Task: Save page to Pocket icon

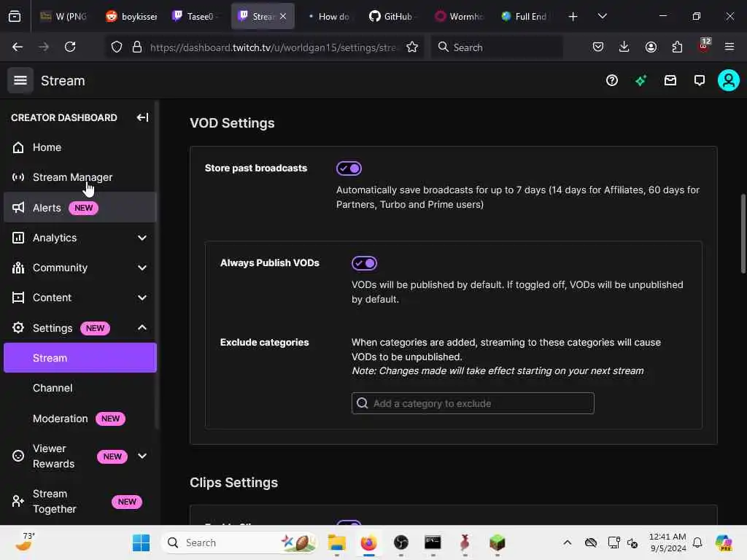Action: coord(598,47)
